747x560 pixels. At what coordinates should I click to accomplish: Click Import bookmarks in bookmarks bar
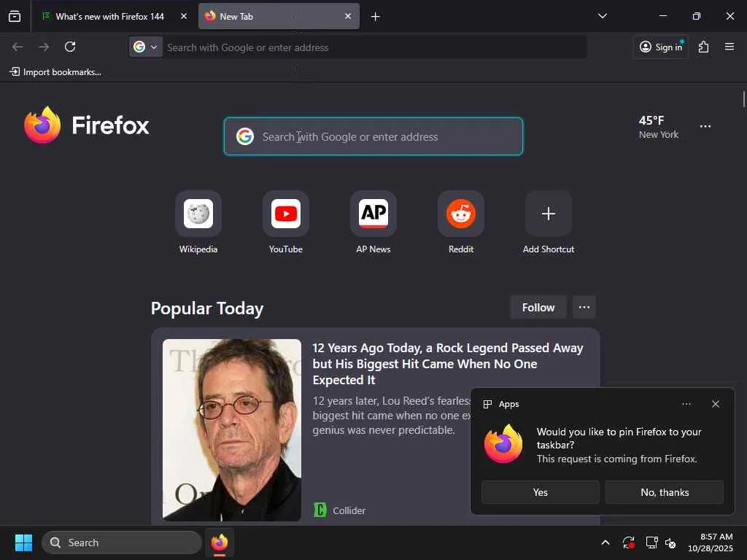click(x=55, y=72)
